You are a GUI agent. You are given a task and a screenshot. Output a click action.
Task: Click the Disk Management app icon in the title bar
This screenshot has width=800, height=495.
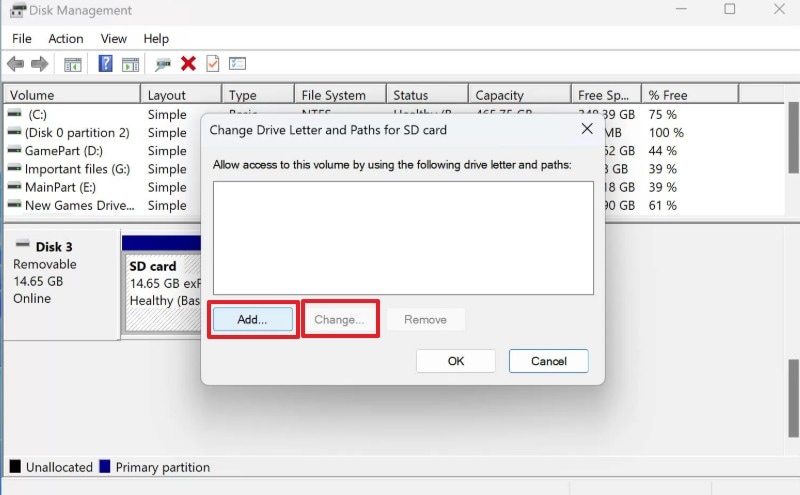(18, 10)
